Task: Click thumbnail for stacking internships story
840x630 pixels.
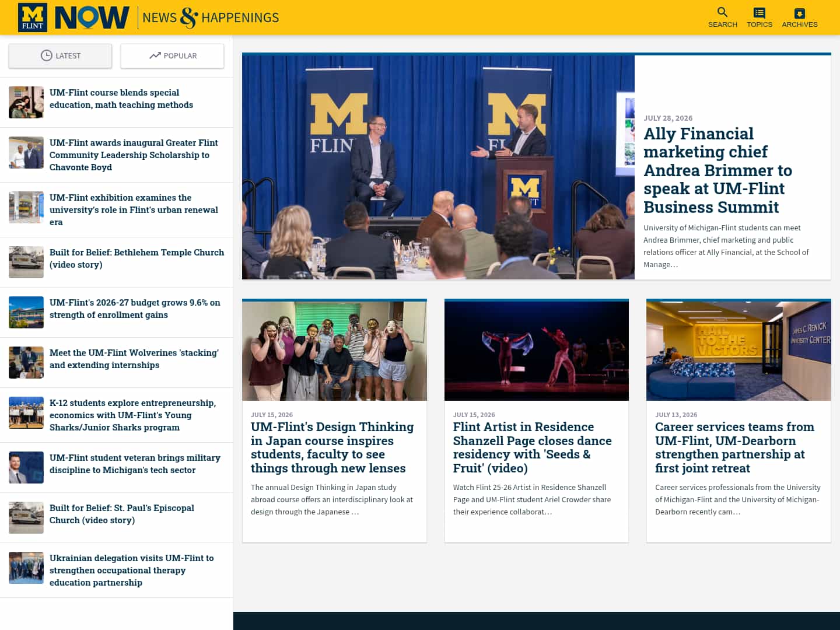Action: click(26, 362)
